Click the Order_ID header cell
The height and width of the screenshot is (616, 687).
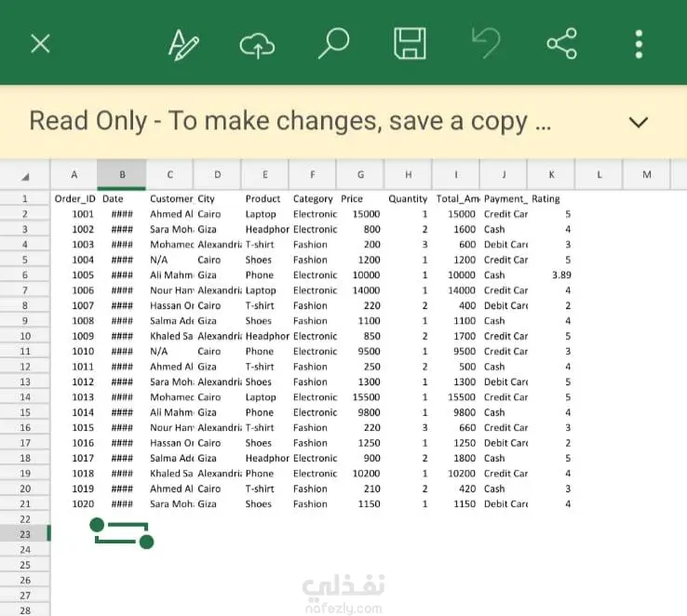[x=74, y=199]
